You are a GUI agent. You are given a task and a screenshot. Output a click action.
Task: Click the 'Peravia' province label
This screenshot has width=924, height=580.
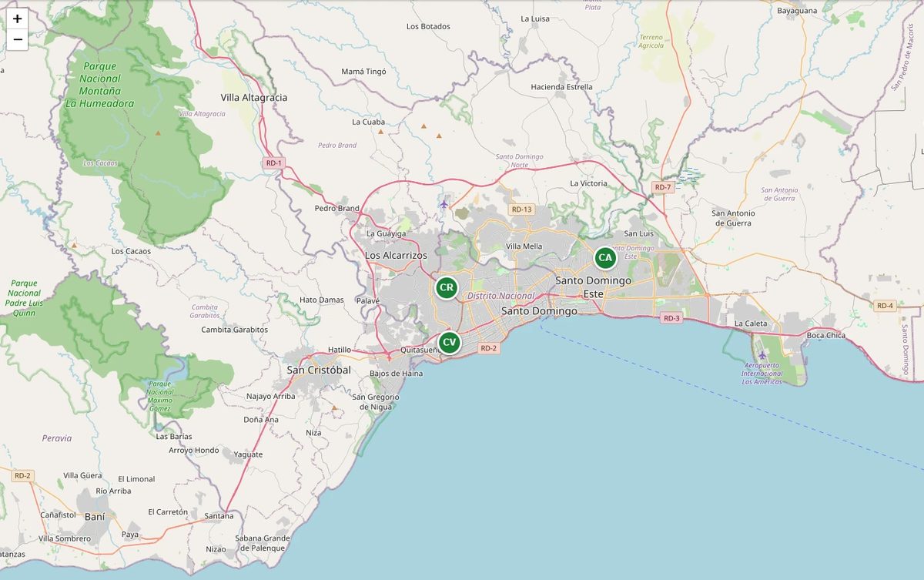[57, 438]
